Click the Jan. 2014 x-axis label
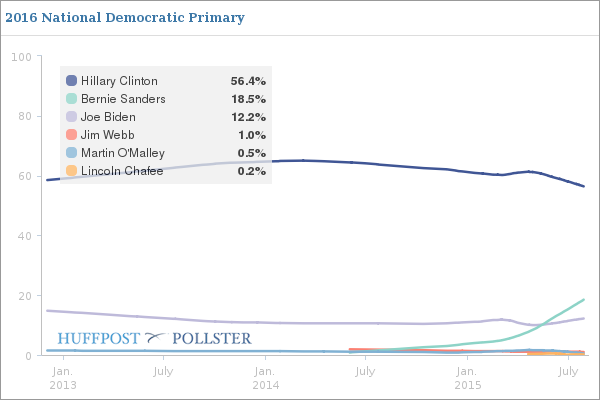This screenshot has height=400, width=600. (x=266, y=378)
